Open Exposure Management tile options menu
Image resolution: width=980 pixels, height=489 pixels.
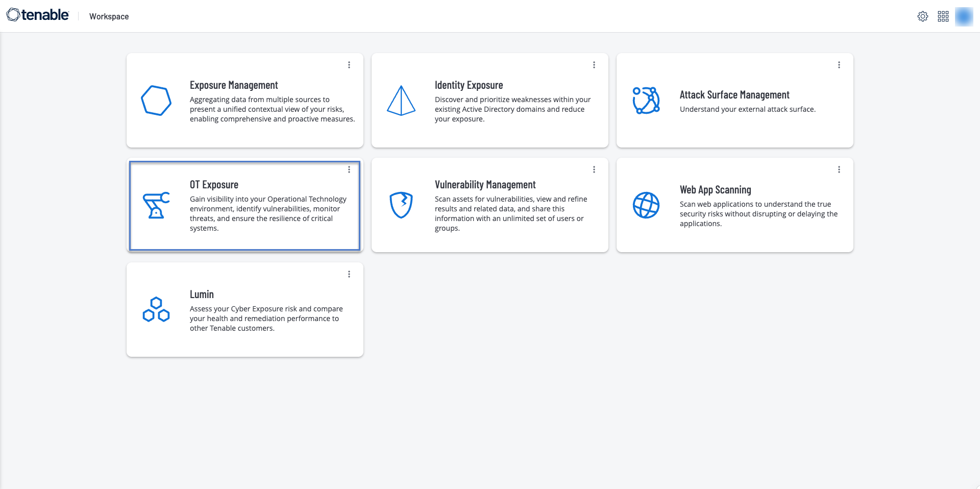349,65
